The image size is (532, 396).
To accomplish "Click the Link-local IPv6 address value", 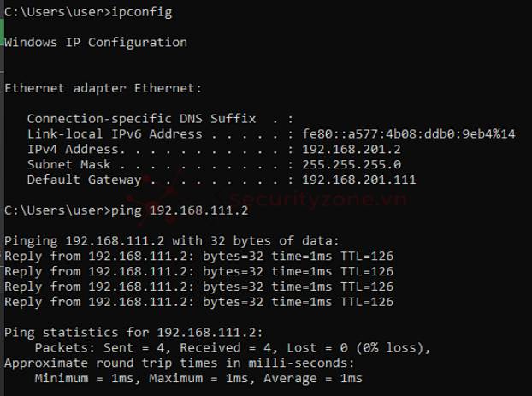I will [x=409, y=134].
